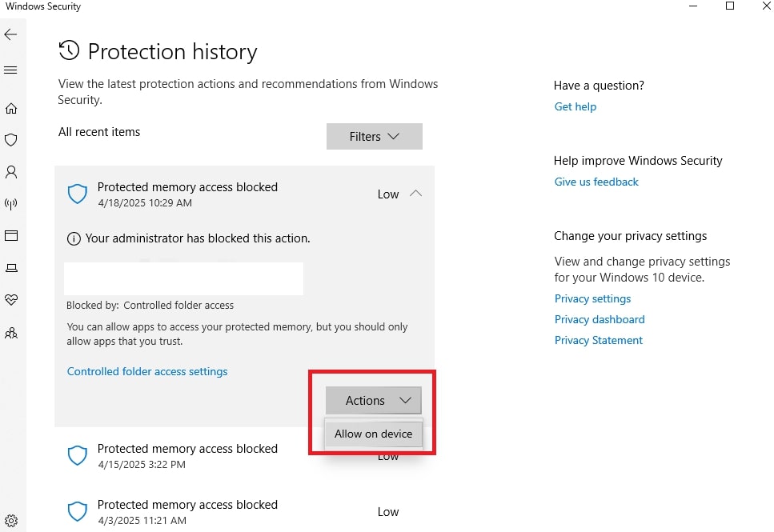Open Account protection person icon

click(11, 172)
